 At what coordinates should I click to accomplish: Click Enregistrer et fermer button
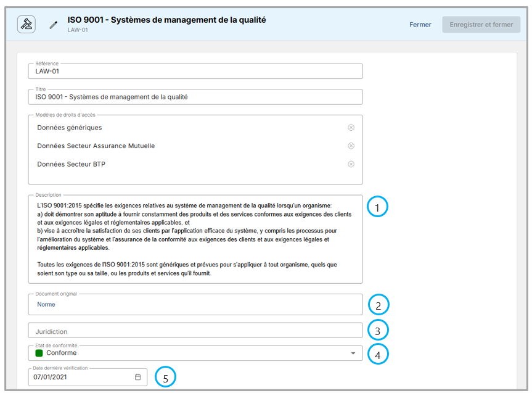[x=481, y=25]
